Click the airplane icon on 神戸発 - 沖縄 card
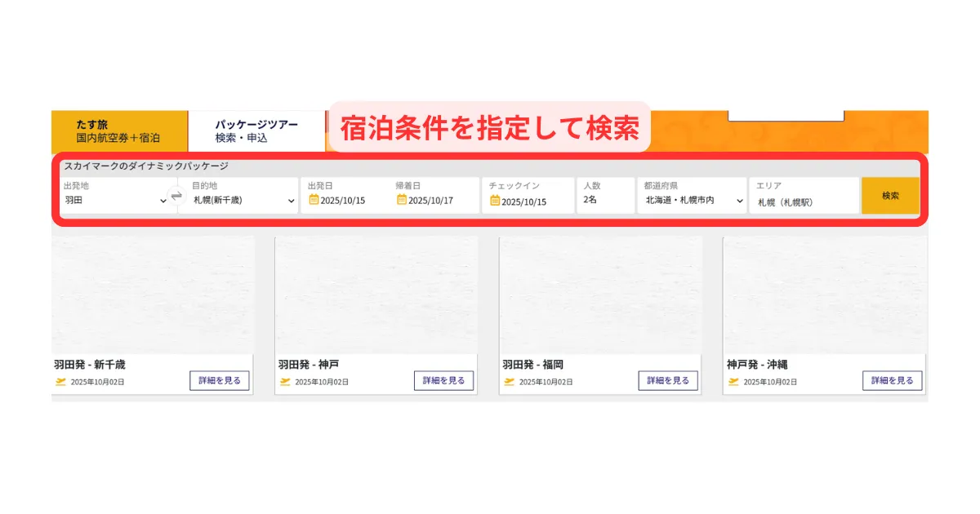 click(x=733, y=382)
